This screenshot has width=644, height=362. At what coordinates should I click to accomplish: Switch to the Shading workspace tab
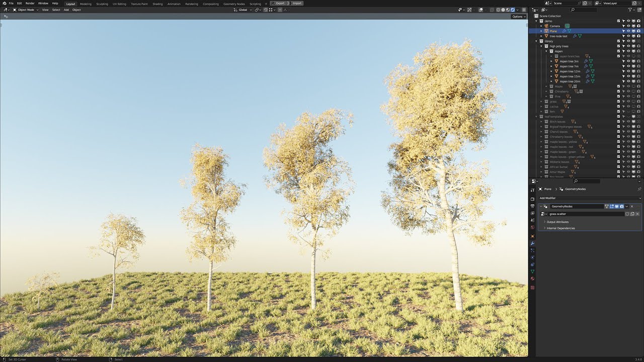157,4
